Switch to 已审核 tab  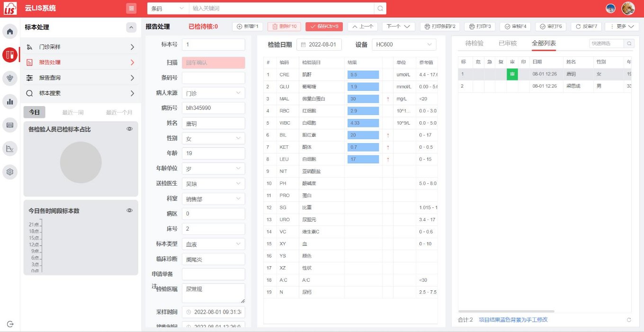[x=508, y=43]
